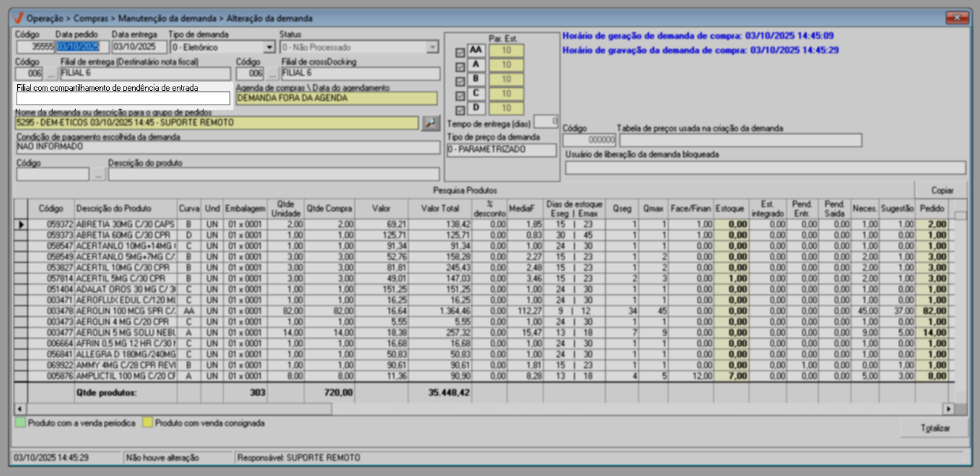This screenshot has height=476, width=980.
Task: Click the red checkmark application icon in title bar
Action: tap(18, 18)
